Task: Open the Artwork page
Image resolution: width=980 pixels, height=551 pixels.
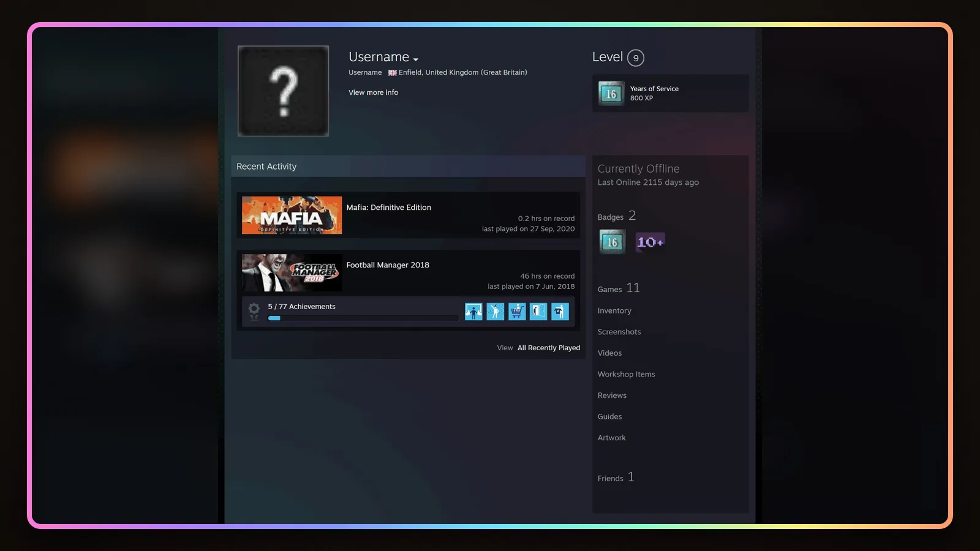Action: [x=611, y=438]
